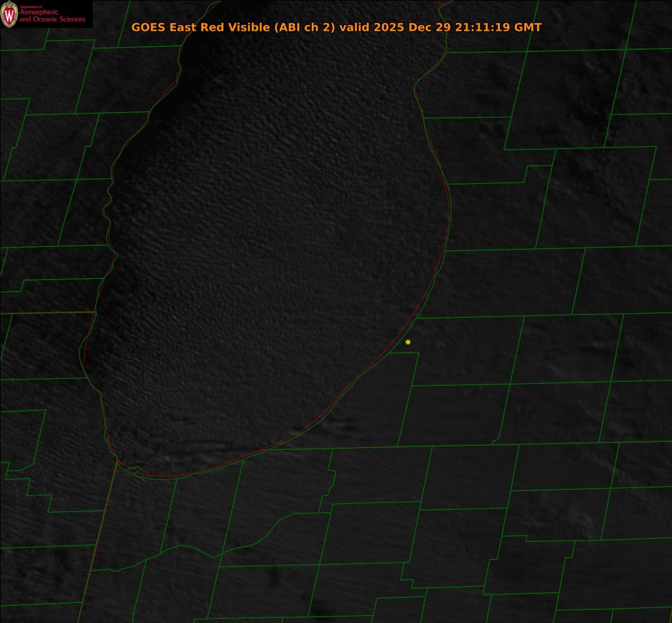Screen dimensions: 672x623
Task: Click the small harbor notch on the south shore
Action: click(136, 470)
